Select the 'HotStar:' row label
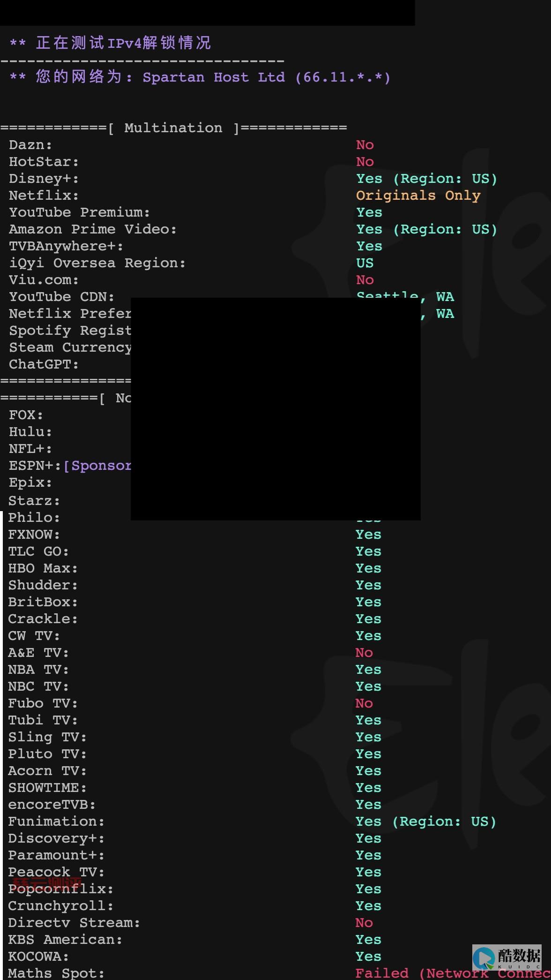551x980 pixels. coord(44,162)
